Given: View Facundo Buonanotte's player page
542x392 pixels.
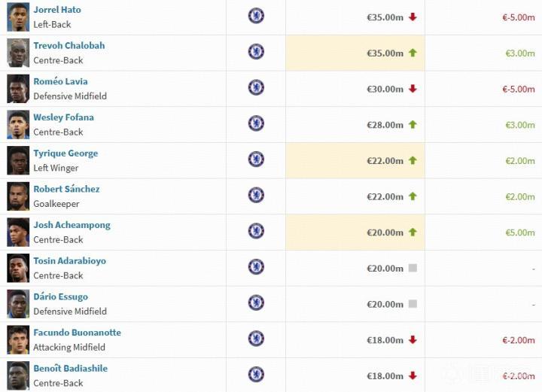Looking at the screenshot, I should (x=77, y=333).
